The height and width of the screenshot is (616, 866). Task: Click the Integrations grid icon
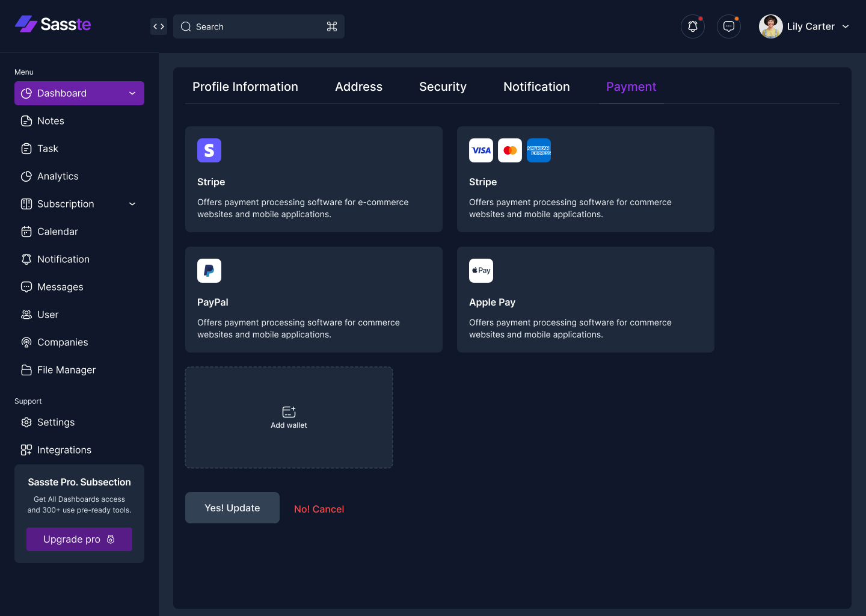coord(26,450)
